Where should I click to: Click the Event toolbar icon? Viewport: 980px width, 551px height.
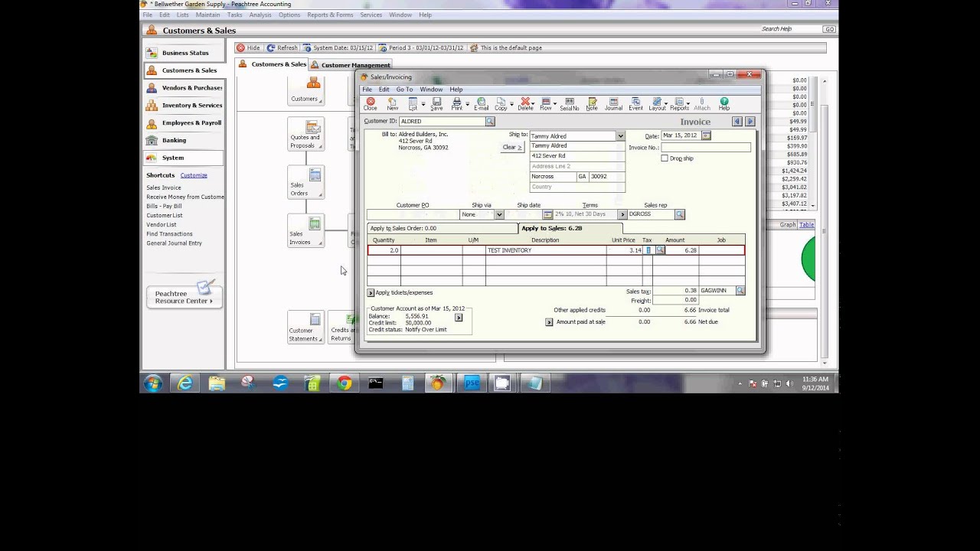(x=635, y=103)
